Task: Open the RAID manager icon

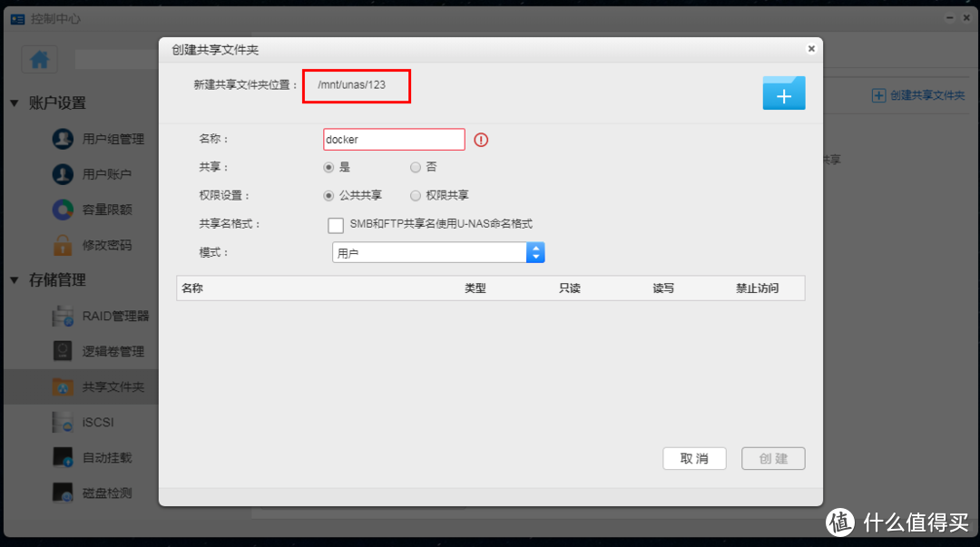Action: 63,316
